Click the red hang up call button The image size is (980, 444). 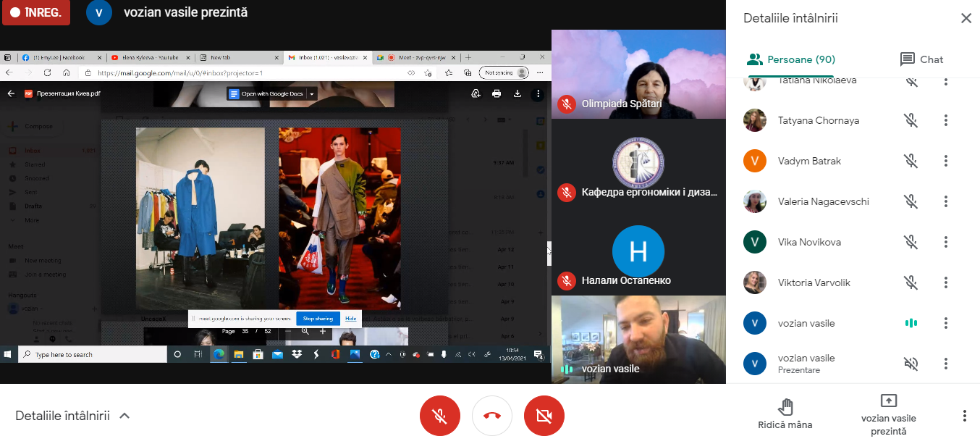pyautogui.click(x=492, y=416)
